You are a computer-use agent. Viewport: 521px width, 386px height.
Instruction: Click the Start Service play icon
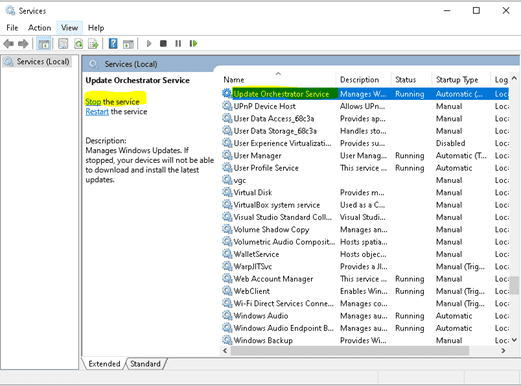[149, 44]
